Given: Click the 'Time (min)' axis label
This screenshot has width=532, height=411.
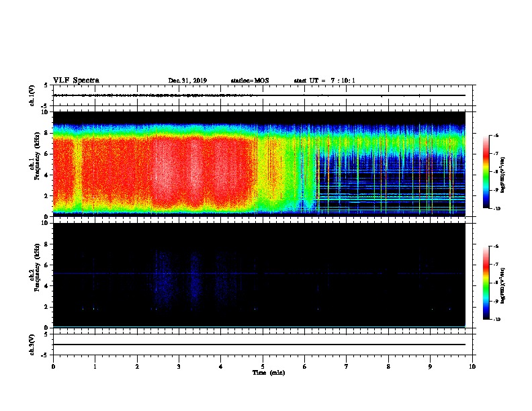Looking at the screenshot, I should 269,373.
